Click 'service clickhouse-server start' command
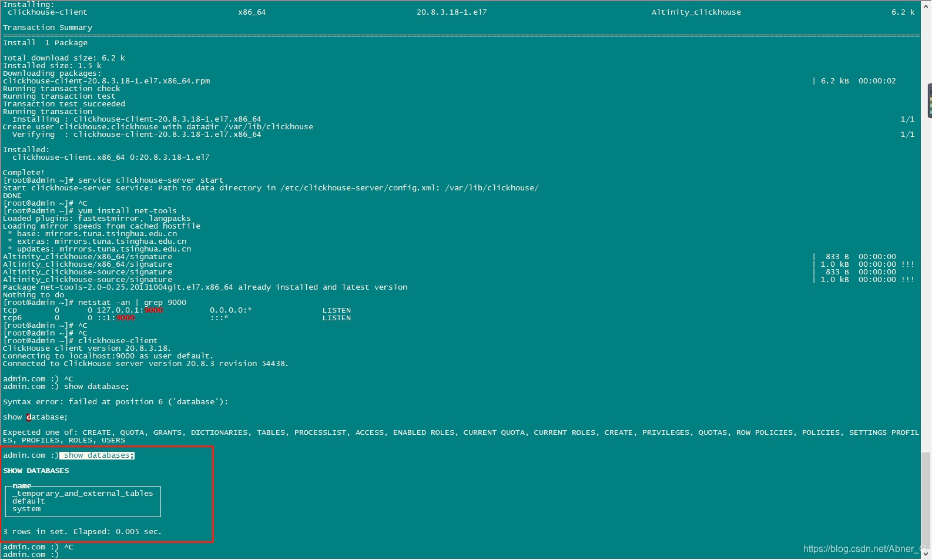 coord(150,180)
